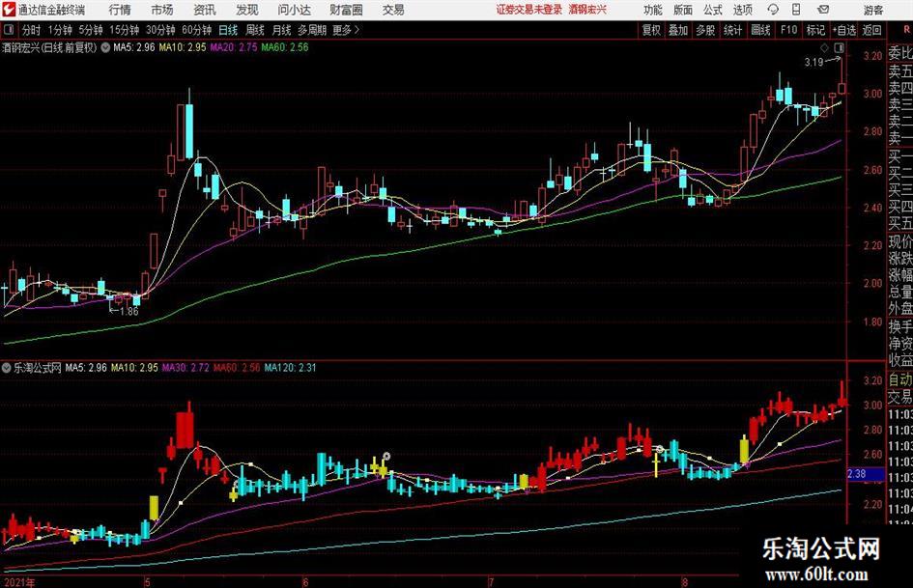Click the MA5: 2.96 label in main chart
The image size is (913, 588).
point(134,47)
